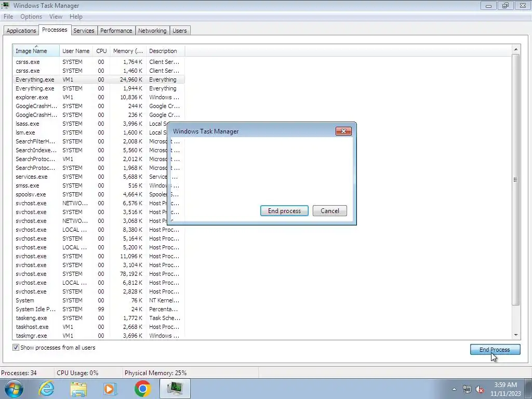Viewport: 532px width, 399px height.
Task: Click CPU Usage: 0% in status bar
Action: pos(77,373)
